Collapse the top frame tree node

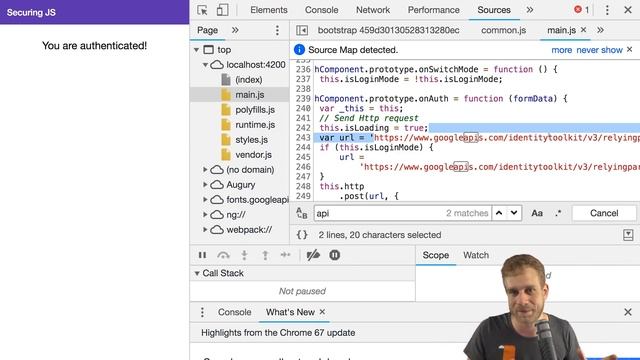196,50
